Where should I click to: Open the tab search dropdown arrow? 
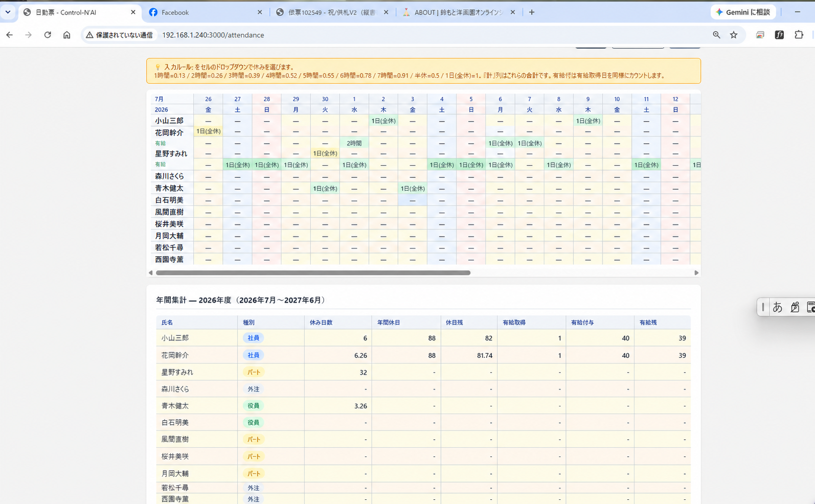coord(8,12)
